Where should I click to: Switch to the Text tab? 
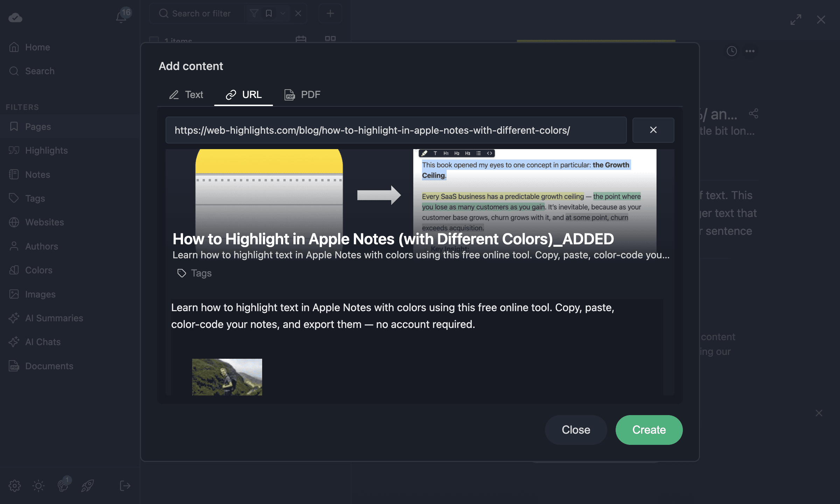pyautogui.click(x=186, y=94)
